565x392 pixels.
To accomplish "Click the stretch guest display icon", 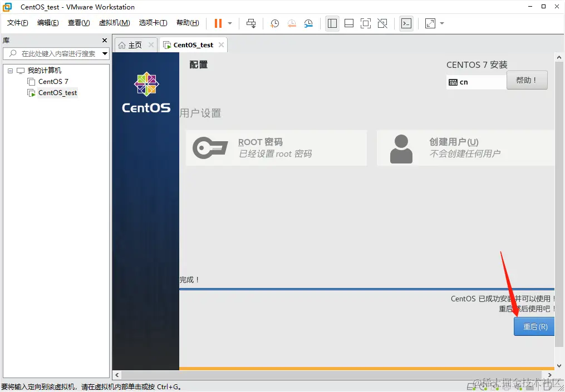I will (430, 23).
